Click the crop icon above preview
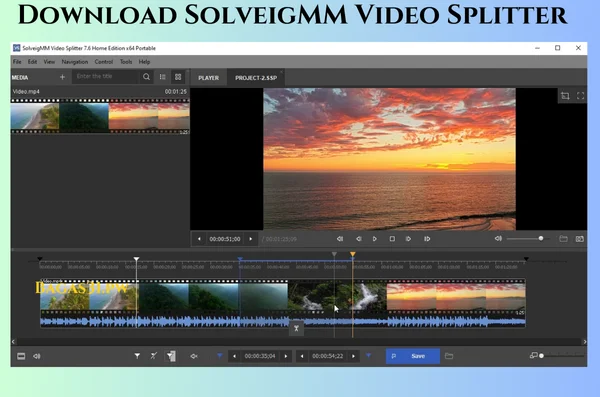The width and height of the screenshot is (600, 397). (x=565, y=96)
